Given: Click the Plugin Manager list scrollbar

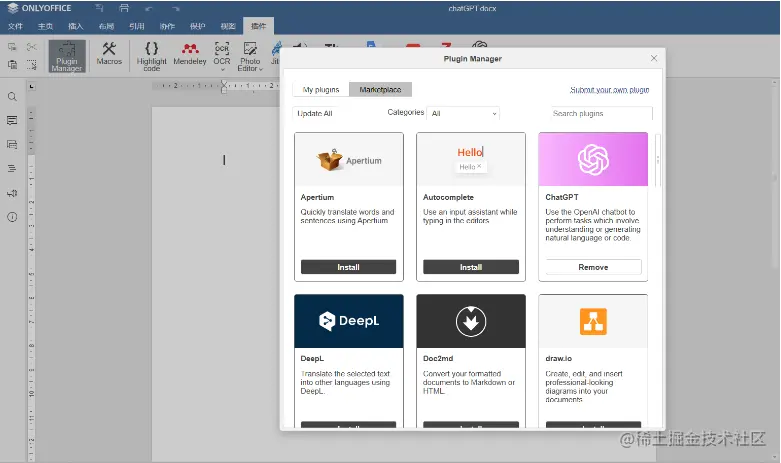Looking at the screenshot, I should [657, 160].
